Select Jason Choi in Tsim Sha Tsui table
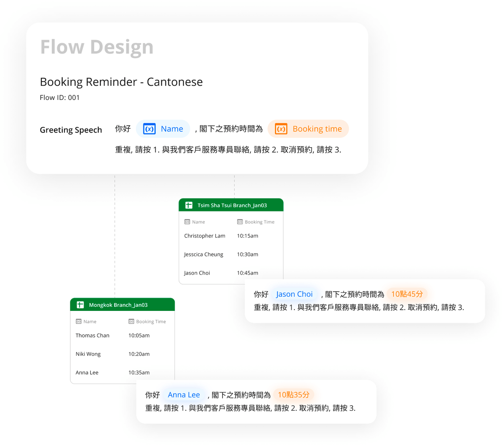This screenshot has height=448, width=502. pyautogui.click(x=197, y=273)
